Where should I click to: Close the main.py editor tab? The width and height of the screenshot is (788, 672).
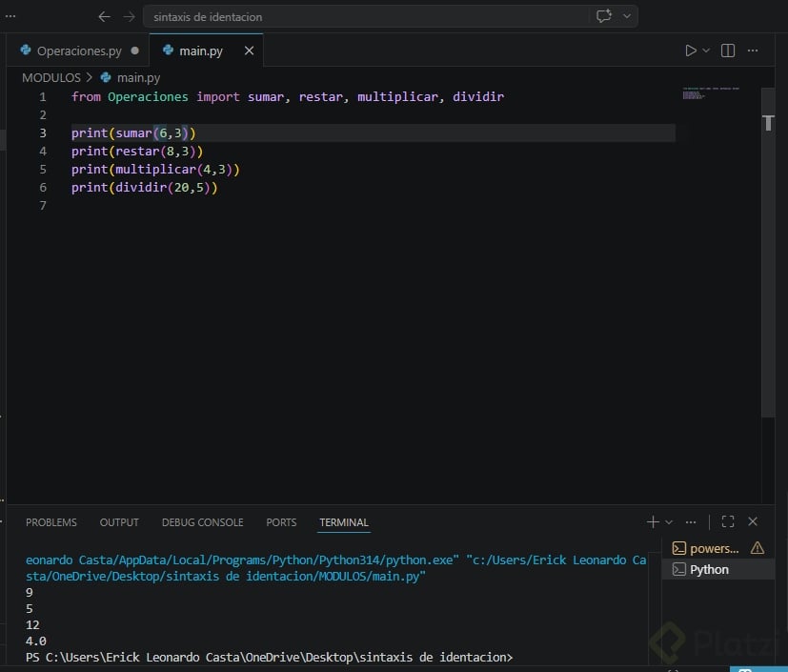pyautogui.click(x=249, y=51)
